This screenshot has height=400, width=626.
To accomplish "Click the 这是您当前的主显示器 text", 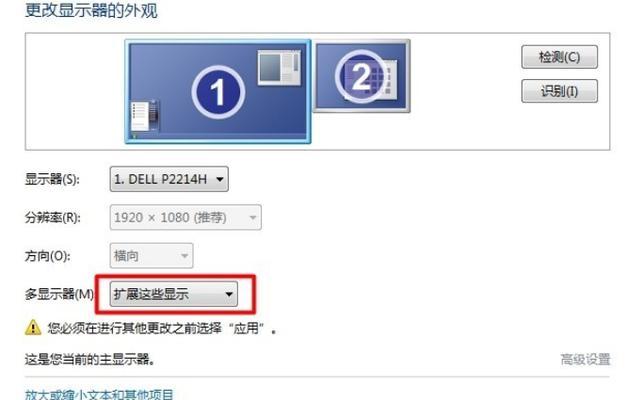I will tap(90, 359).
